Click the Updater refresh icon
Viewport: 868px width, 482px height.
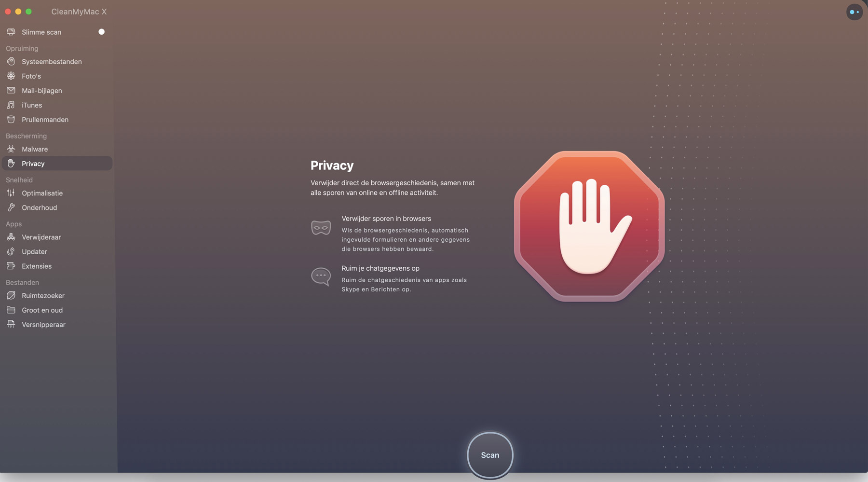click(11, 251)
